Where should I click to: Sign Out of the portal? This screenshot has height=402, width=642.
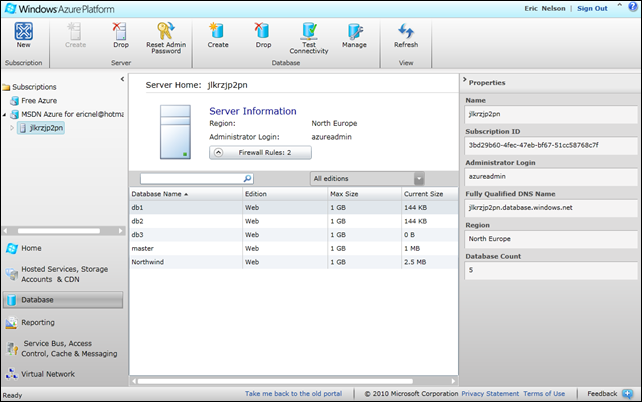click(592, 9)
